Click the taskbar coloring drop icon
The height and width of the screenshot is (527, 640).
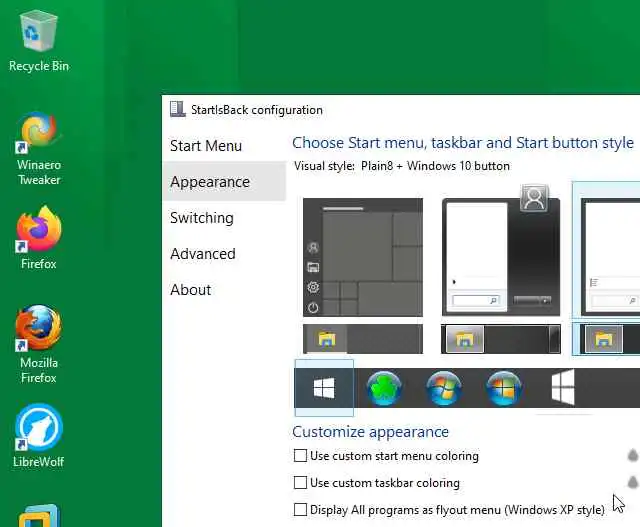[x=633, y=482]
